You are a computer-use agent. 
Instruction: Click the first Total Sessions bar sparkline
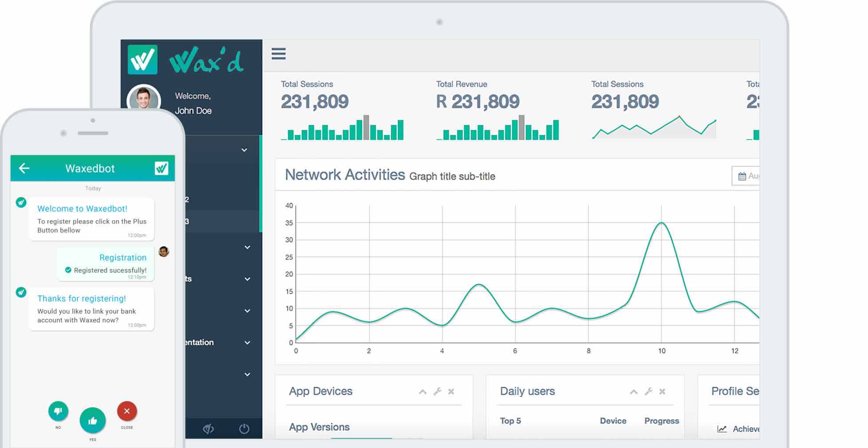[x=342, y=128]
